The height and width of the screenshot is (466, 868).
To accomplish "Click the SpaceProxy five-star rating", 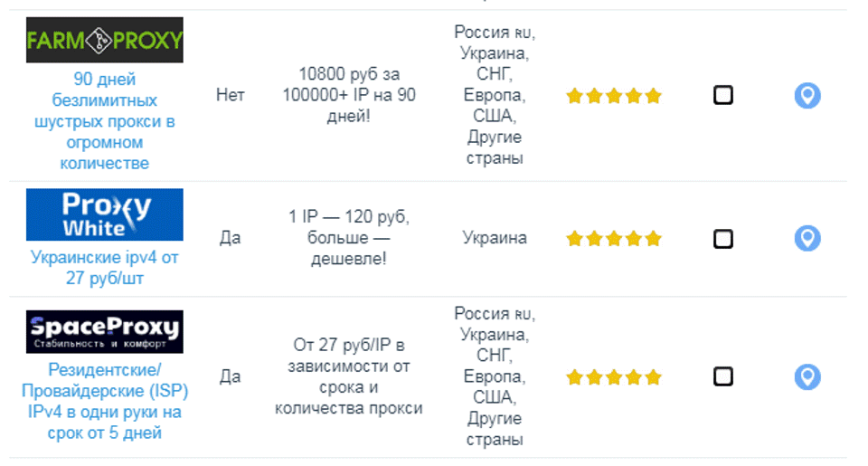I will tap(614, 376).
